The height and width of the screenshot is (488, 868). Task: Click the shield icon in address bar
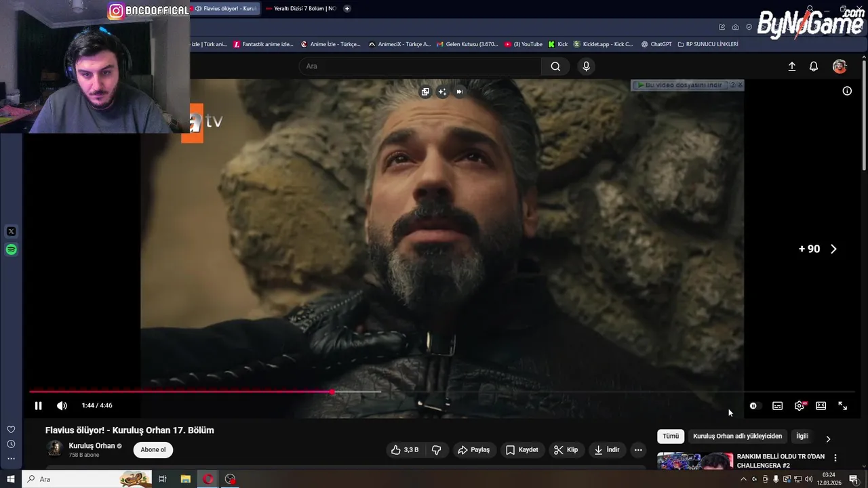pos(749,27)
